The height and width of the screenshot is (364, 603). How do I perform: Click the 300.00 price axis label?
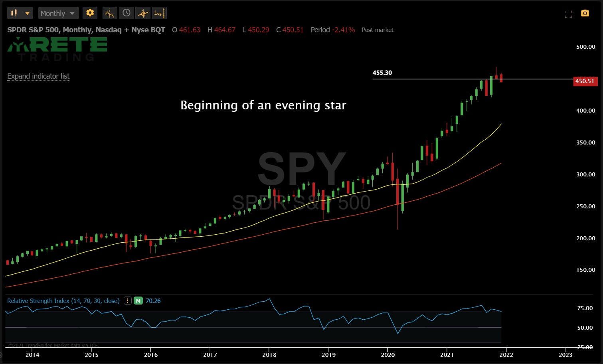click(x=585, y=174)
